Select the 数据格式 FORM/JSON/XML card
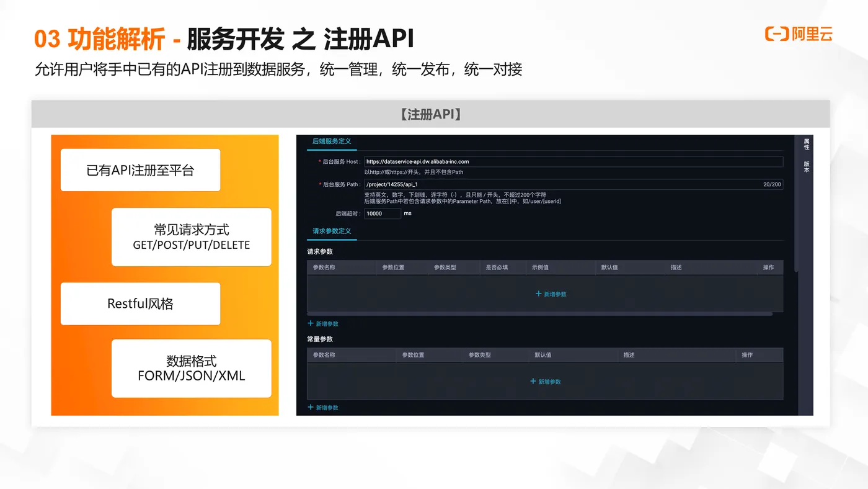Viewport: 868px width, 489px height. [x=192, y=369]
